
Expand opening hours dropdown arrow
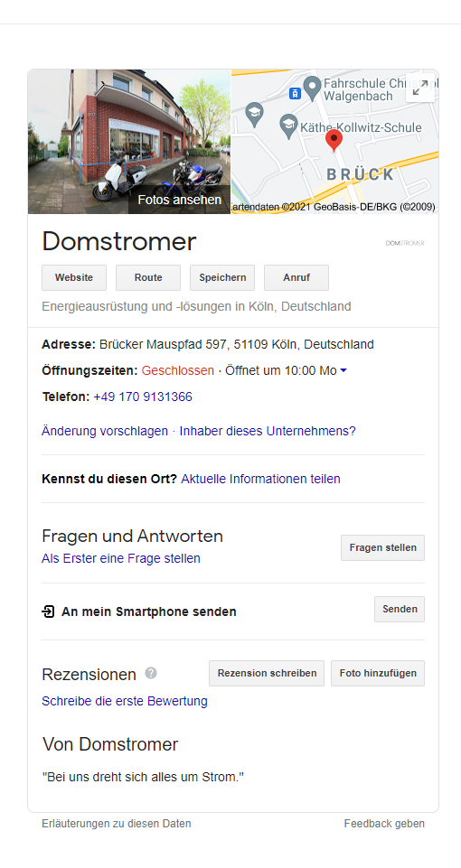coord(343,371)
